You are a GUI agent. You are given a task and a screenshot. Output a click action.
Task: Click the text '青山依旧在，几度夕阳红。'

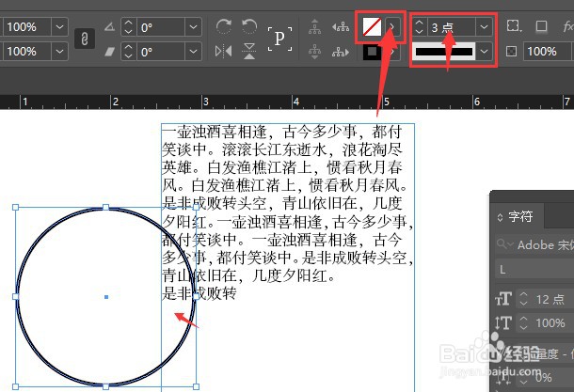(248, 275)
